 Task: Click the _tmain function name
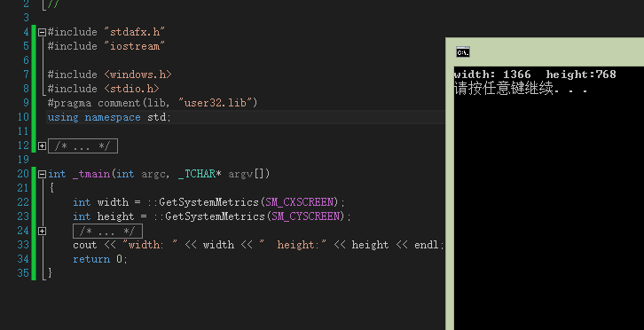point(91,174)
